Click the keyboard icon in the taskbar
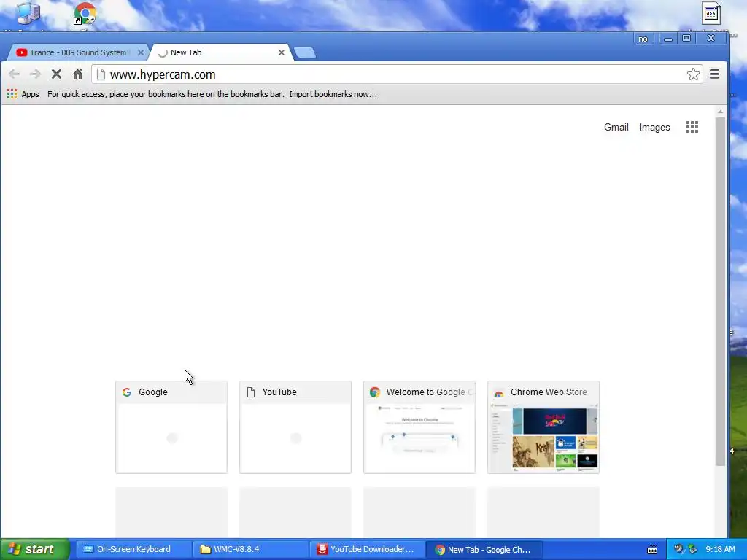 point(652,550)
